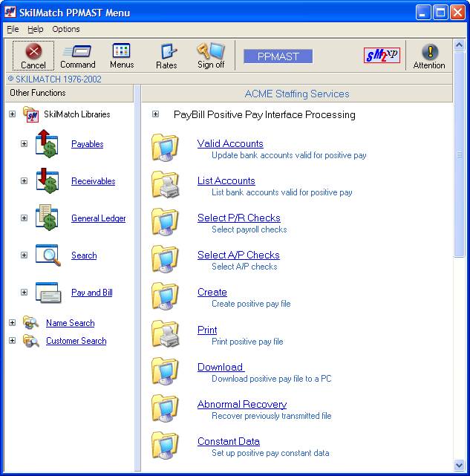Open the File menu
The height and width of the screenshot is (476, 470).
point(13,29)
